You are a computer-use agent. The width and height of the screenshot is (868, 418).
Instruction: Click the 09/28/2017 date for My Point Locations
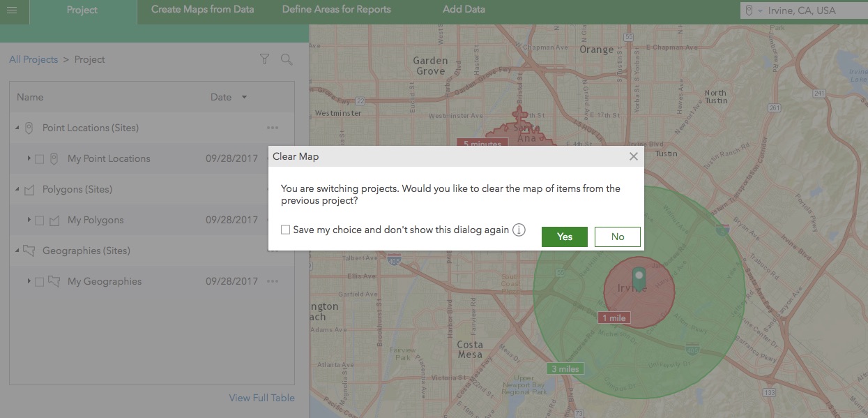[x=231, y=158]
